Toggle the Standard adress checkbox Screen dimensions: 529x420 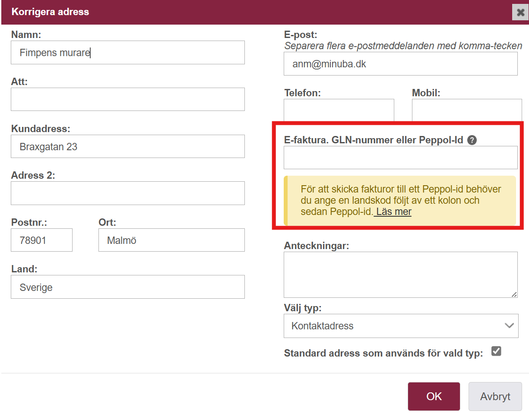click(496, 351)
